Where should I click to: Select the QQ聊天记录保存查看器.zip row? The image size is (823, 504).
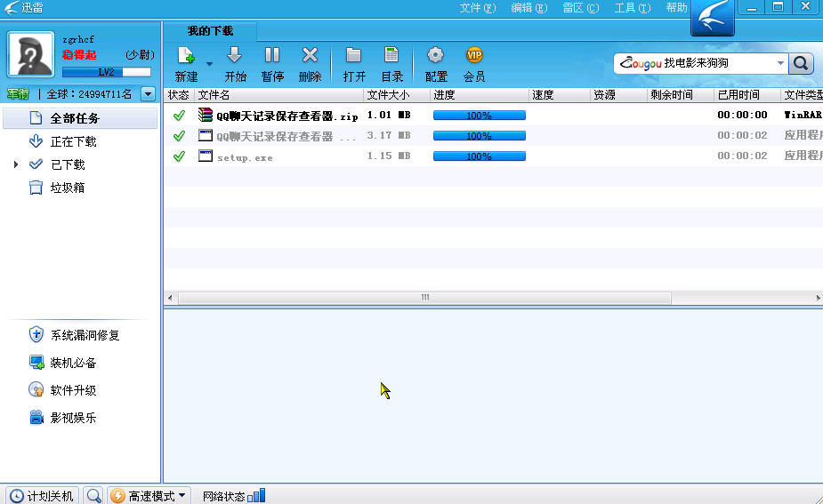click(x=494, y=116)
